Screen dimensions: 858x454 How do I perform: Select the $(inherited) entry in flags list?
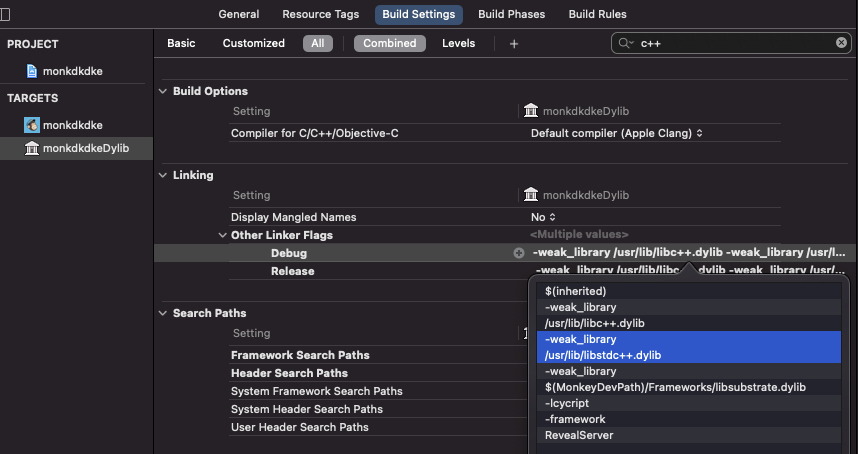(x=576, y=291)
